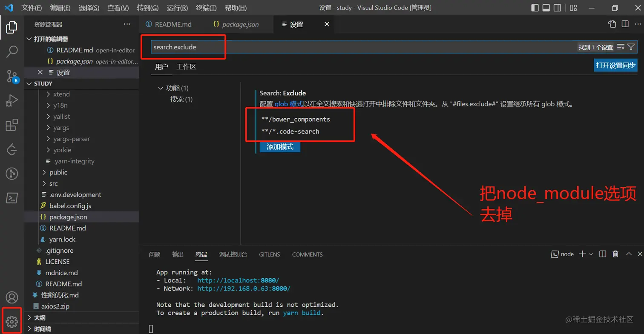Open the Search view in activity bar
The image size is (644, 334).
(12, 52)
